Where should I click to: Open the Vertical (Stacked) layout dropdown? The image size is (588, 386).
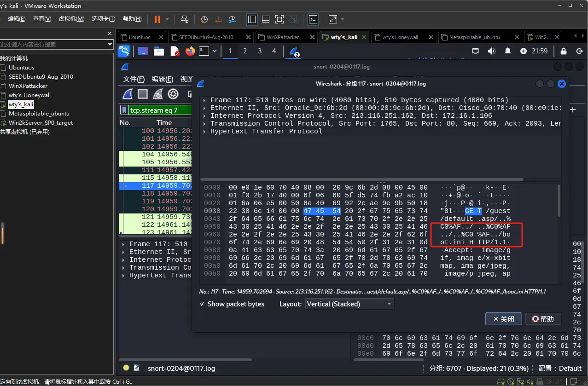coord(350,304)
